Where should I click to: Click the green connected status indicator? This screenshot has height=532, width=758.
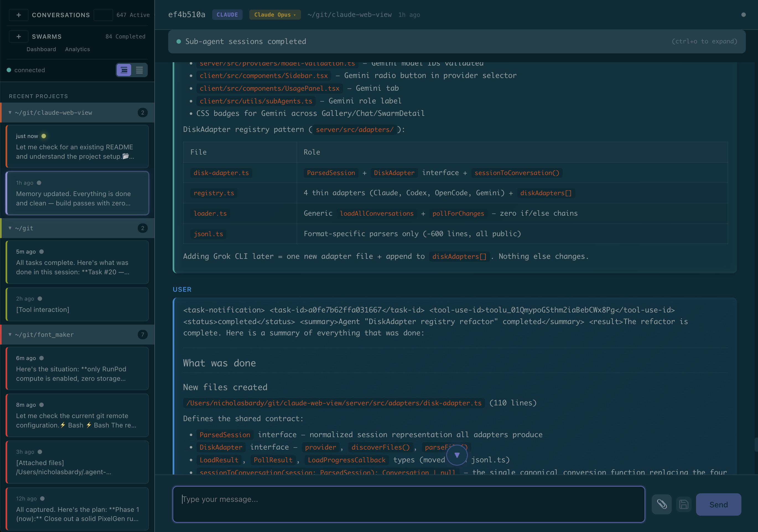[9, 70]
